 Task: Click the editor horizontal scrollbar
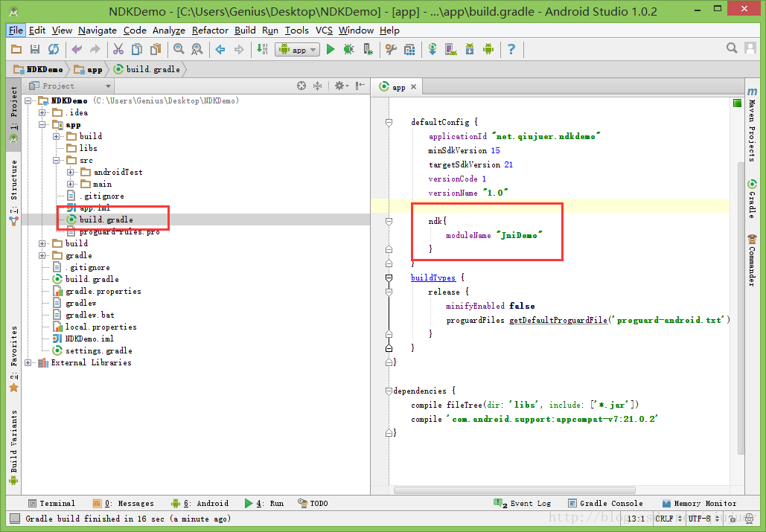514,490
